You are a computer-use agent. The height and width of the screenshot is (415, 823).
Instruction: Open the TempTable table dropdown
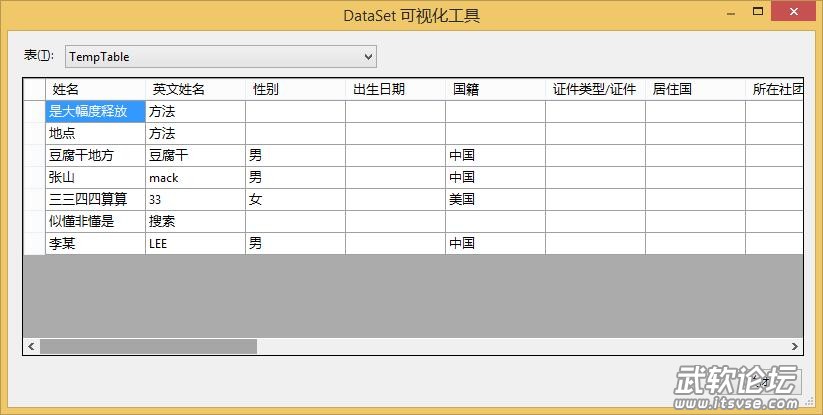point(220,57)
